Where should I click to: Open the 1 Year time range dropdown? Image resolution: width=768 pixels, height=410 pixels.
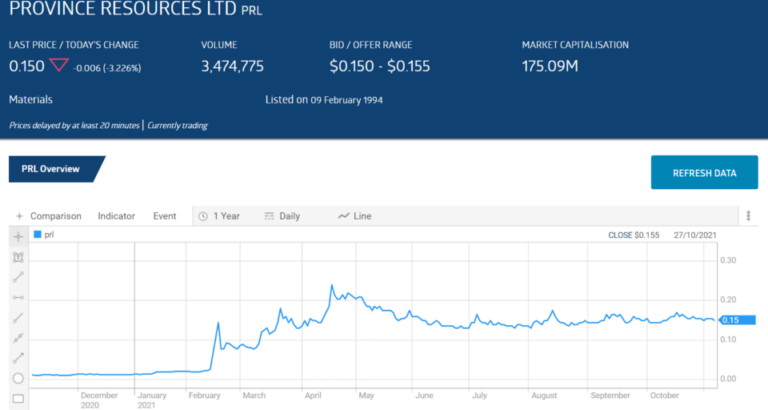click(x=219, y=216)
